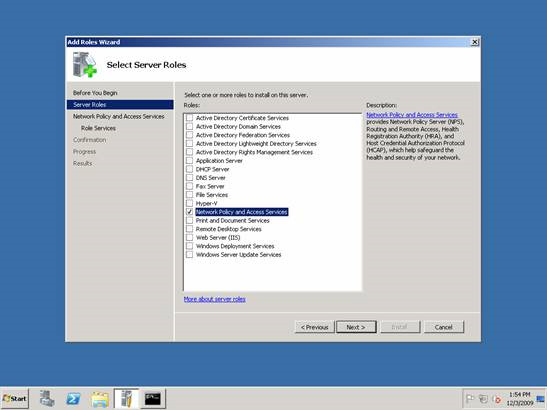Open the Role Services sidebar step
547x410 pixels.
pos(98,128)
